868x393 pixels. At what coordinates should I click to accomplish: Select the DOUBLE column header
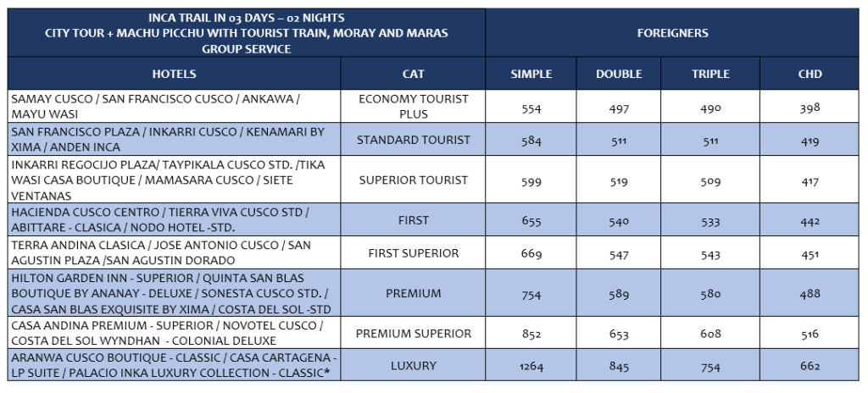tap(619, 74)
